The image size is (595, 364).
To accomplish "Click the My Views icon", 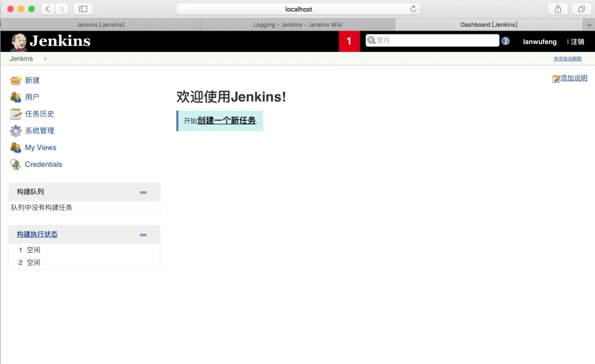I will 16,147.
